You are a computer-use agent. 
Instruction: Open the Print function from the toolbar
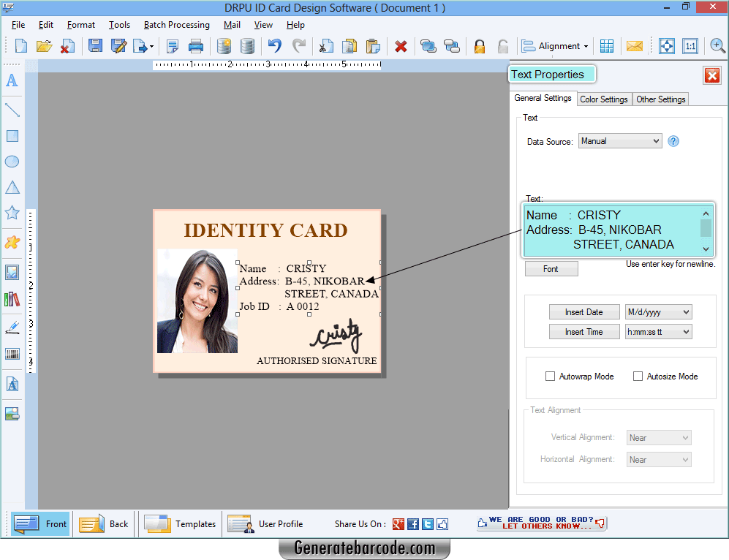tap(196, 45)
